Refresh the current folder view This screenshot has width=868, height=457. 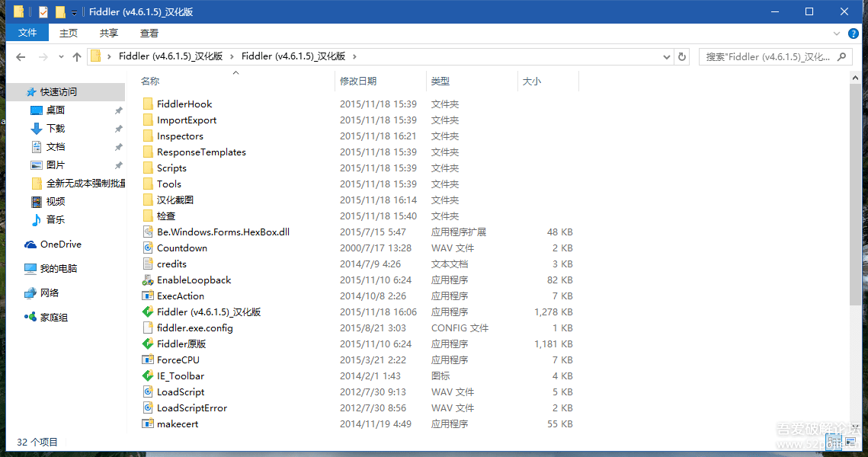(682, 57)
